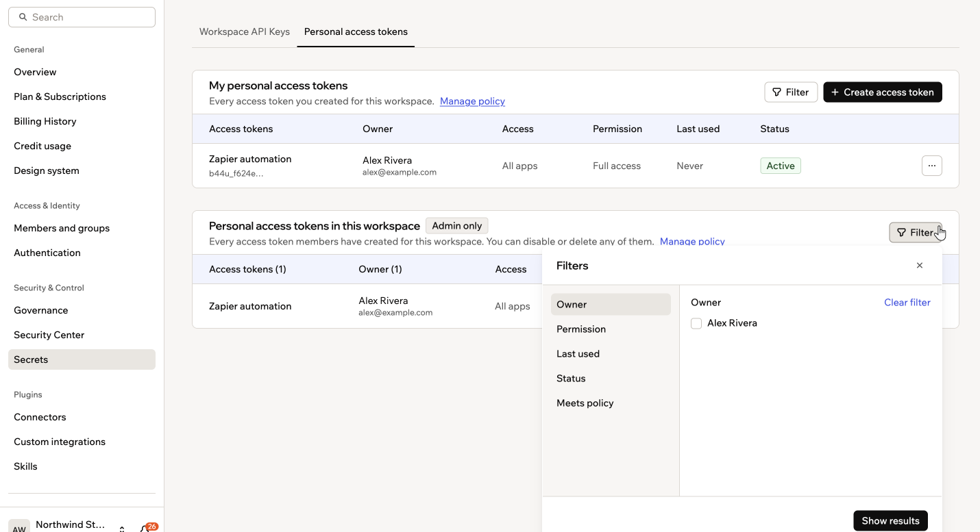Open Manage policy link under My personal access tokens
980x532 pixels.
click(472, 101)
